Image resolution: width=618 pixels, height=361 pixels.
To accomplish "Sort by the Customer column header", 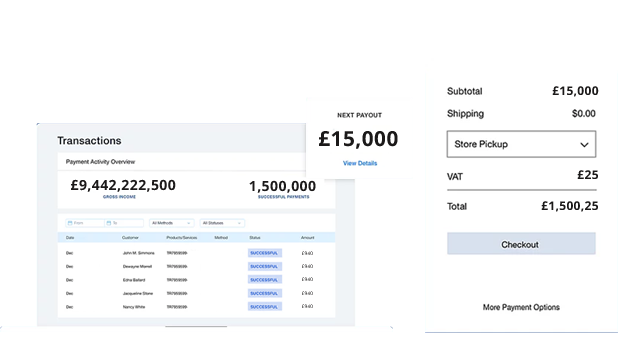I will point(130,238).
